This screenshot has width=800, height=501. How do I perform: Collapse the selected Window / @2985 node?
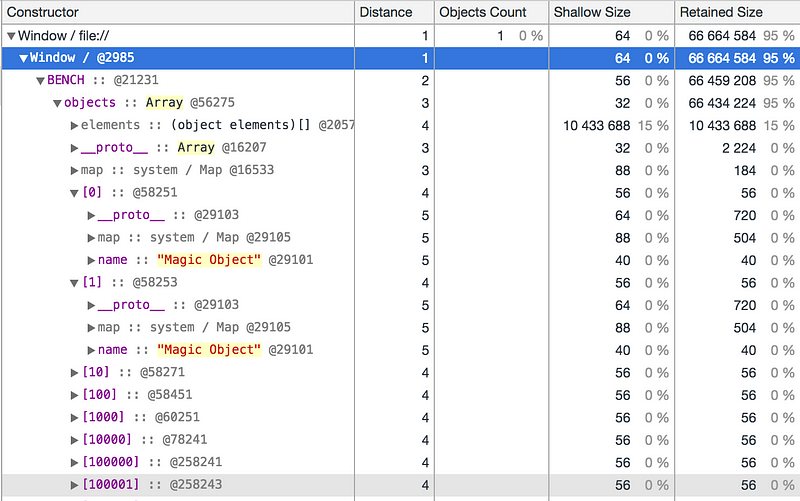click(x=24, y=58)
